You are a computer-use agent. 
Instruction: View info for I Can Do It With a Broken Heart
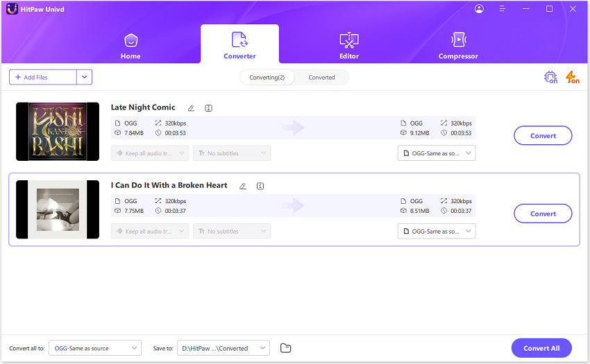260,186
